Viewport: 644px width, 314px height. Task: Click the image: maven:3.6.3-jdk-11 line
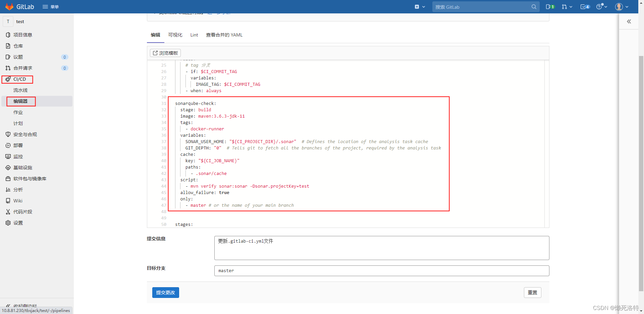coord(213,116)
